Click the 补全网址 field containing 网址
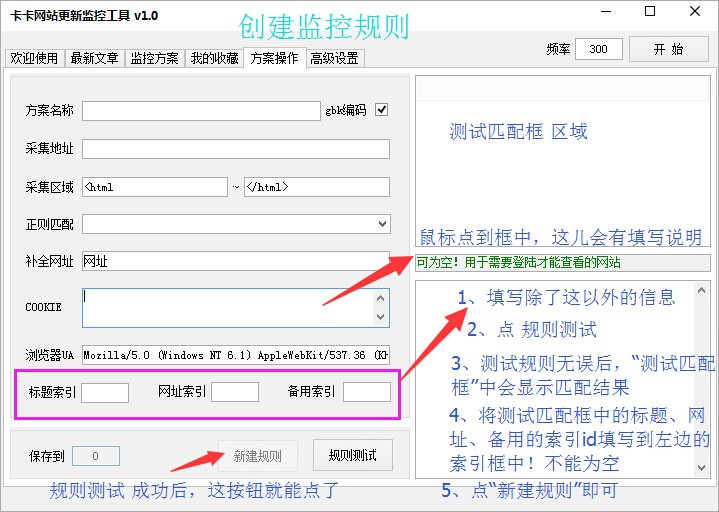The height and width of the screenshot is (512, 719). (236, 261)
